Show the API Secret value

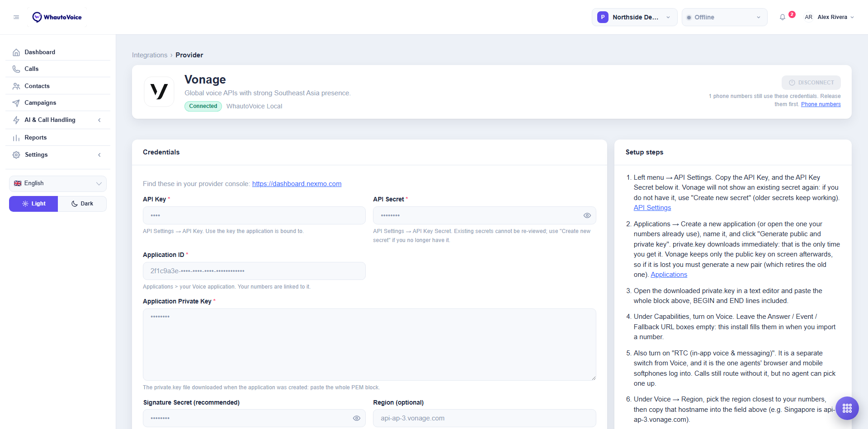(x=587, y=215)
